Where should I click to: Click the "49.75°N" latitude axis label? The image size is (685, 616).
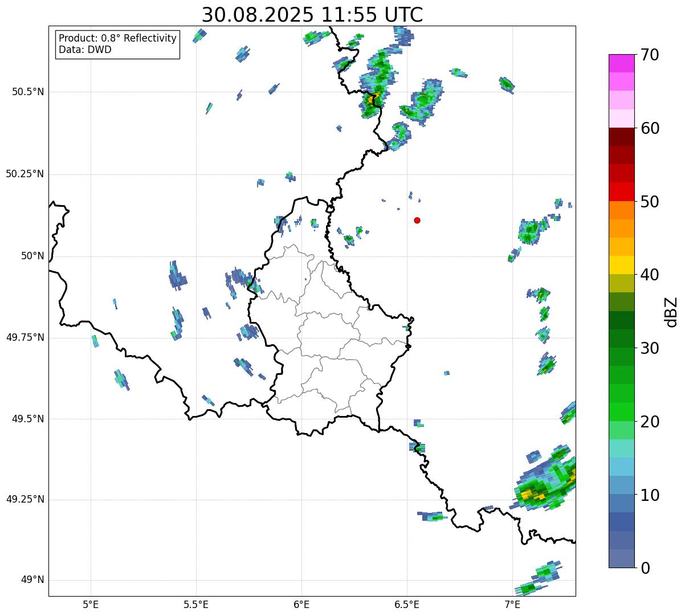(25, 337)
